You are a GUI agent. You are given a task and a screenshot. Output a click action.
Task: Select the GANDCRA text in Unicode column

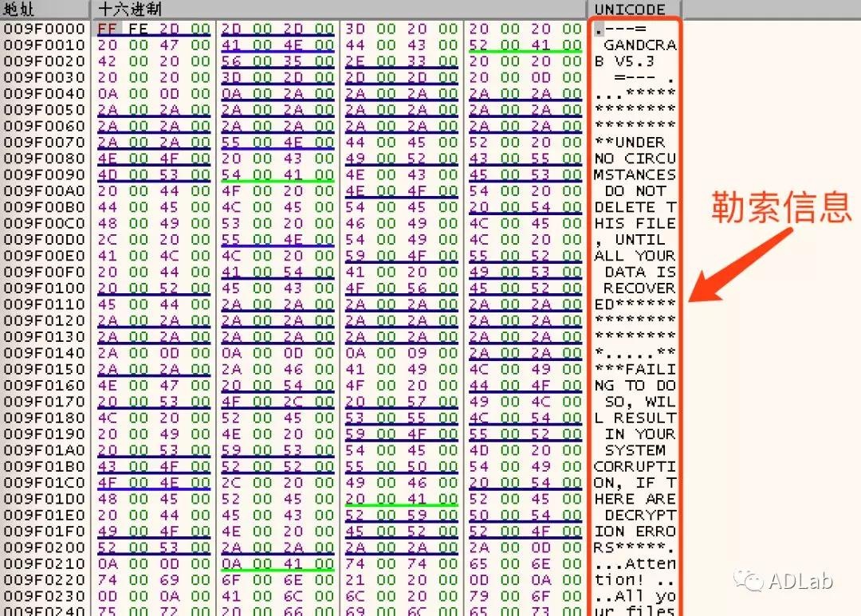(x=639, y=45)
